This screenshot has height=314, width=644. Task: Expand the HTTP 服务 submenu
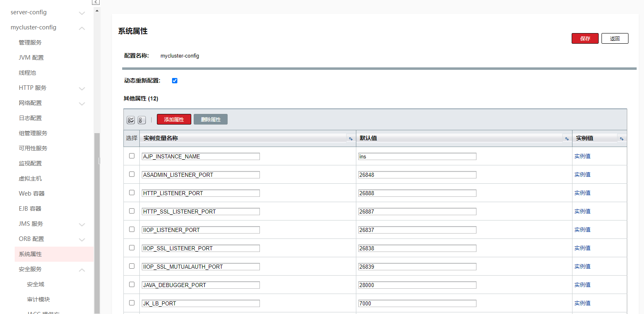click(82, 89)
